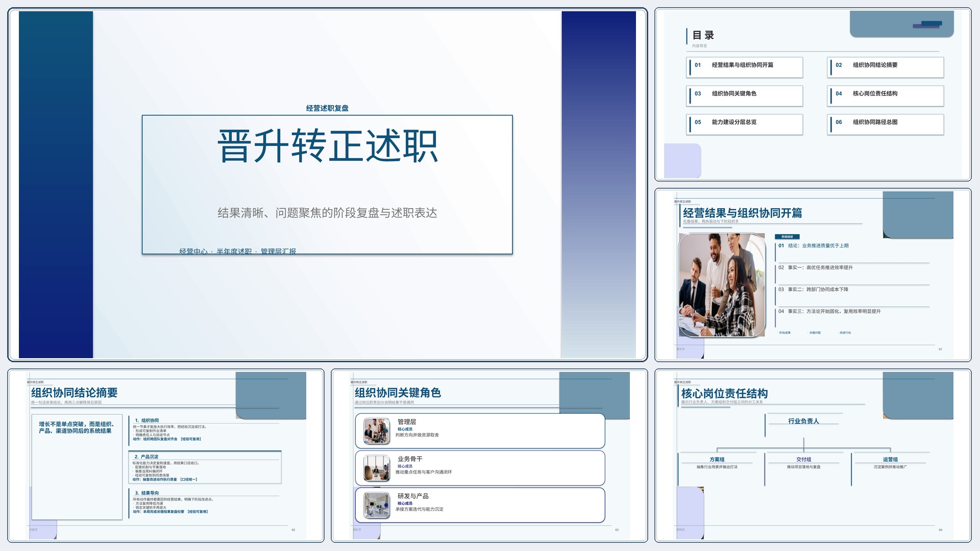This screenshot has height=551, width=980.
Task: Click the summary box 增长不是单点突破
Action: click(x=77, y=467)
